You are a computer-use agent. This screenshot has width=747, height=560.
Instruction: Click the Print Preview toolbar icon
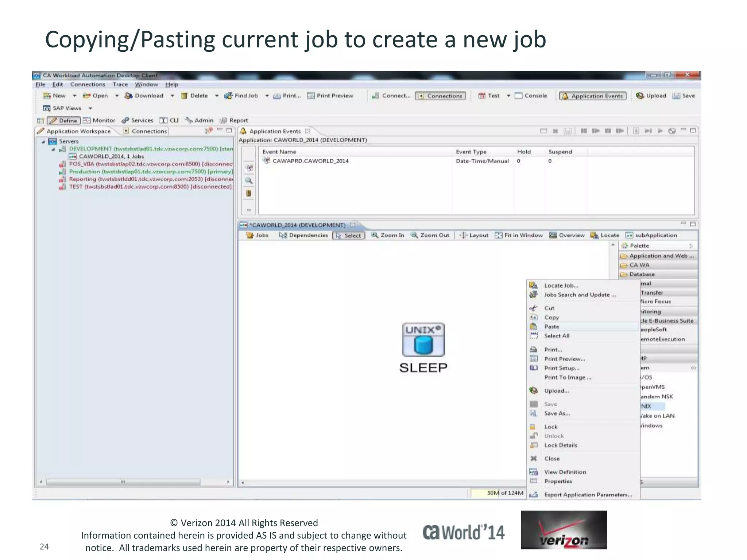(311, 96)
